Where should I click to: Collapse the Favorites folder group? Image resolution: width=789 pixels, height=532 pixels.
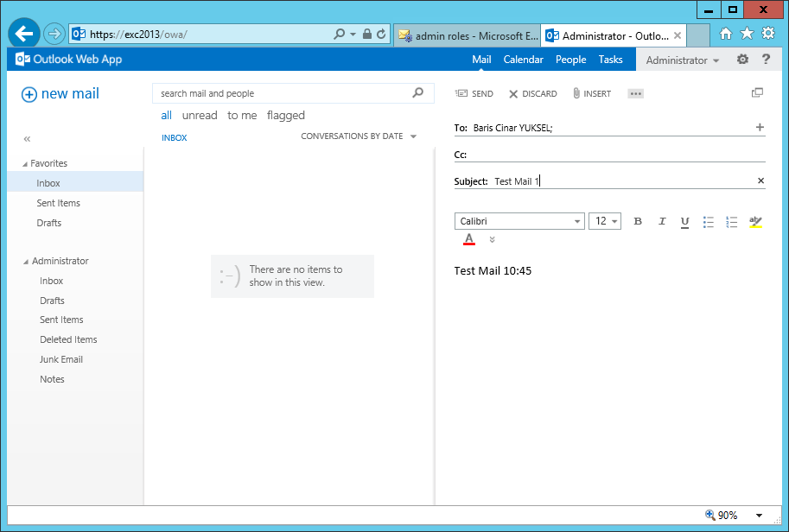25,164
